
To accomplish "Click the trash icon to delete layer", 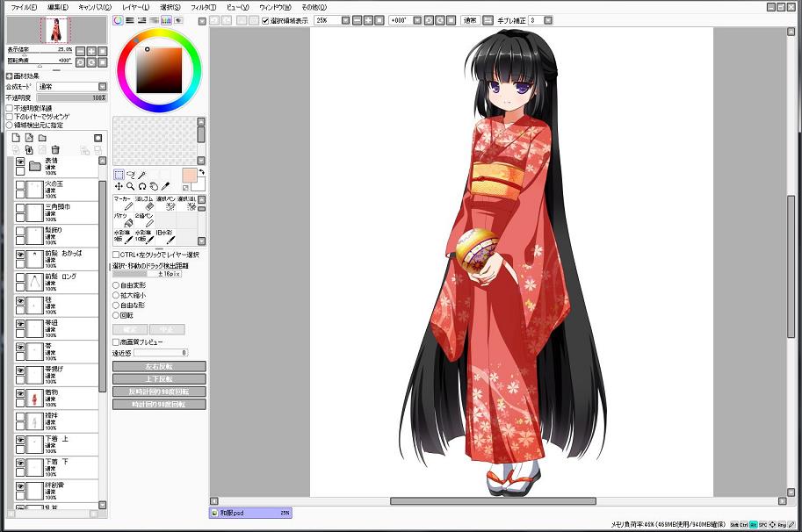I will click(55, 150).
